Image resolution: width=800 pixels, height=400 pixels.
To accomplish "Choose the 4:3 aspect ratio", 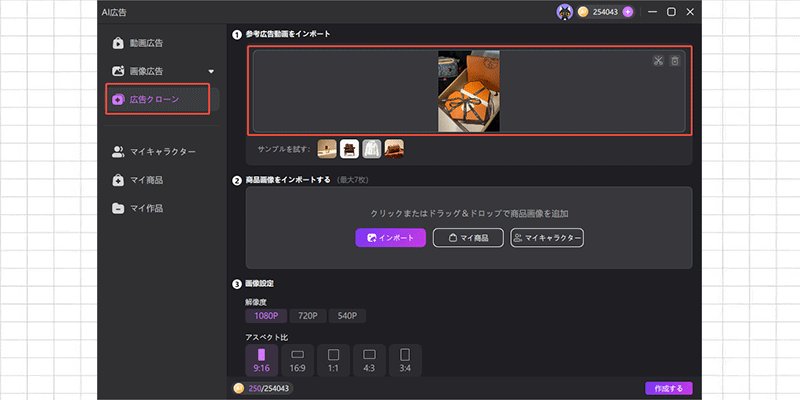I will (369, 360).
